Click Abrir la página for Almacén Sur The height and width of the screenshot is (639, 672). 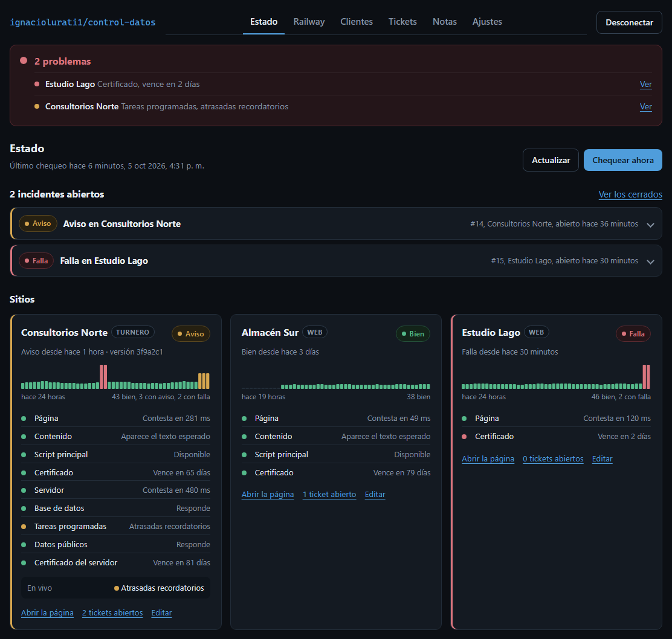click(x=268, y=494)
